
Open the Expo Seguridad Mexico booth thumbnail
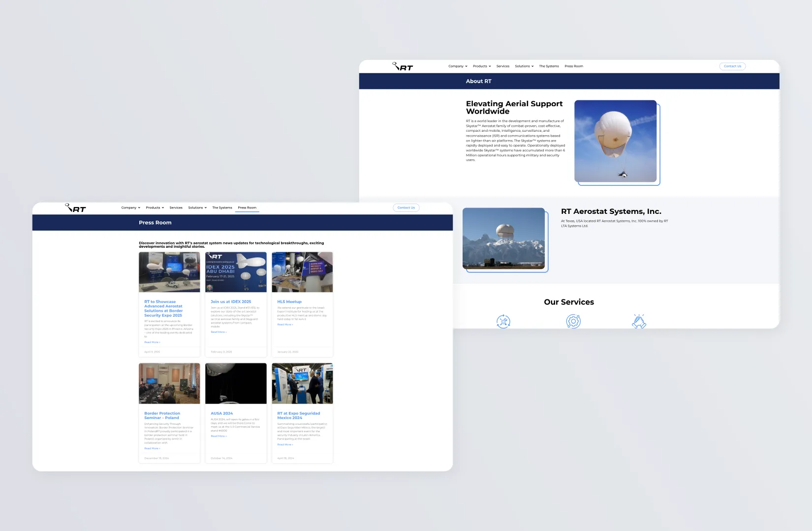[x=302, y=383]
